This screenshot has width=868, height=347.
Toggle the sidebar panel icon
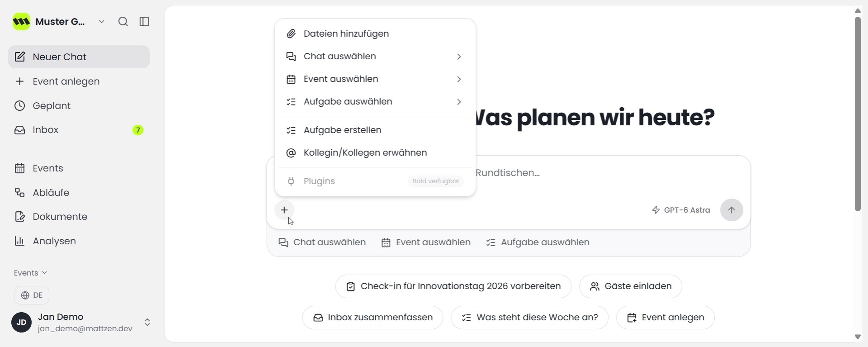145,22
